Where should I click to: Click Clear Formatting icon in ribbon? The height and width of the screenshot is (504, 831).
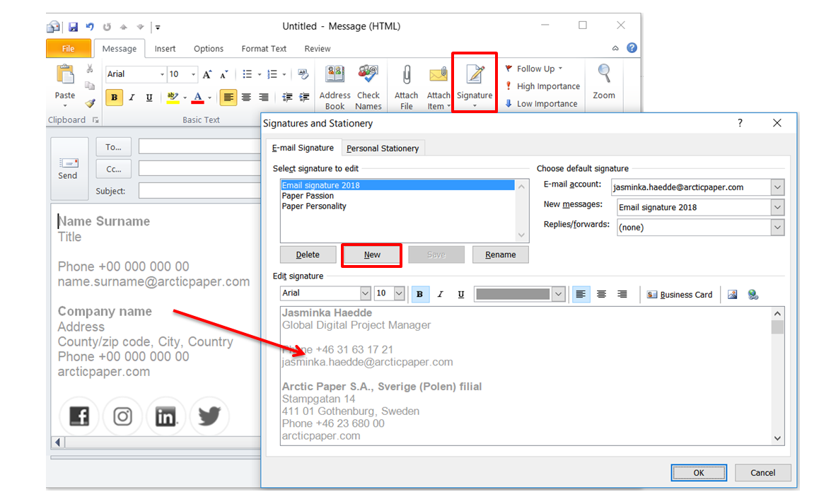303,74
